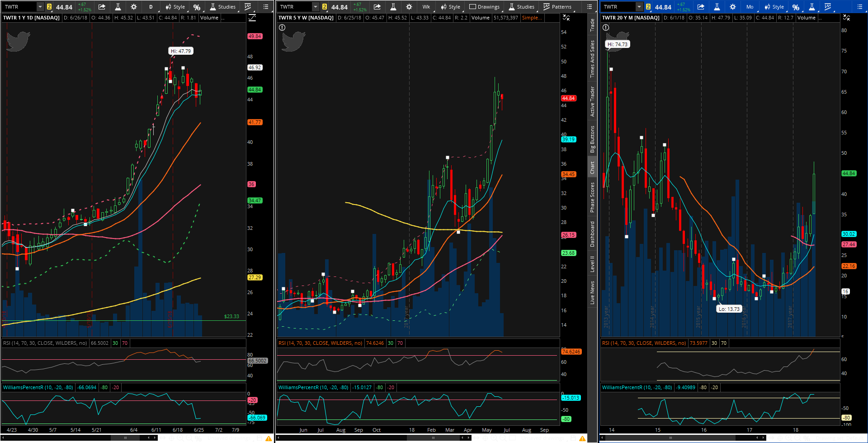Viewport: 868px width, 443px height.
Task: Open the Trade sidebar tab
Action: tap(592, 25)
